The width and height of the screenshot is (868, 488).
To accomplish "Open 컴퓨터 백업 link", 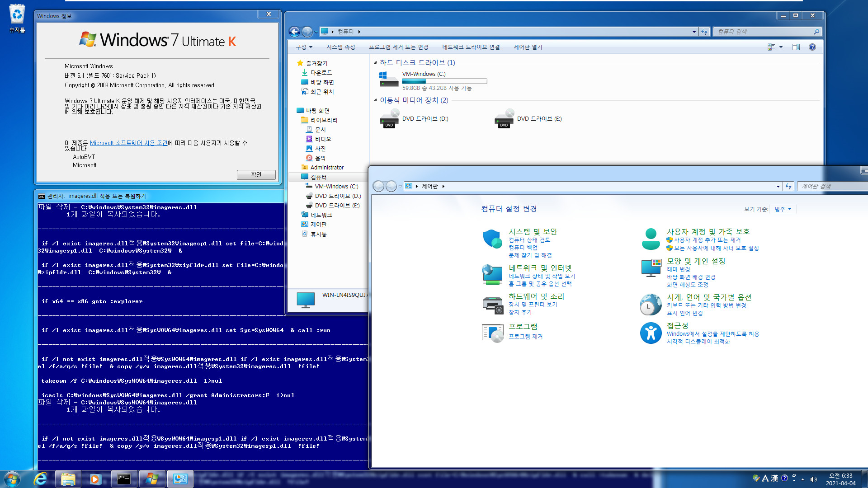I will click(x=523, y=248).
